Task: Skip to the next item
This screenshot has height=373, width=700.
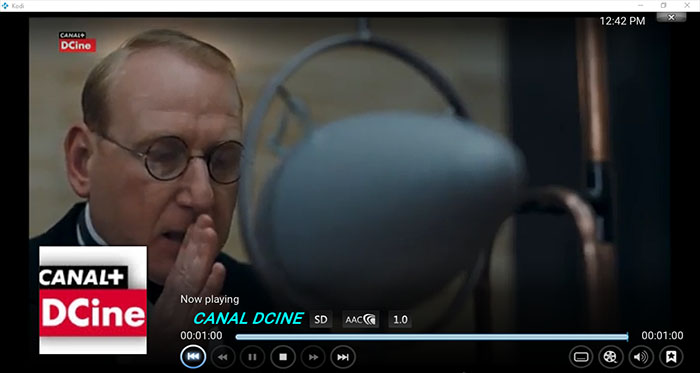Action: pos(343,357)
